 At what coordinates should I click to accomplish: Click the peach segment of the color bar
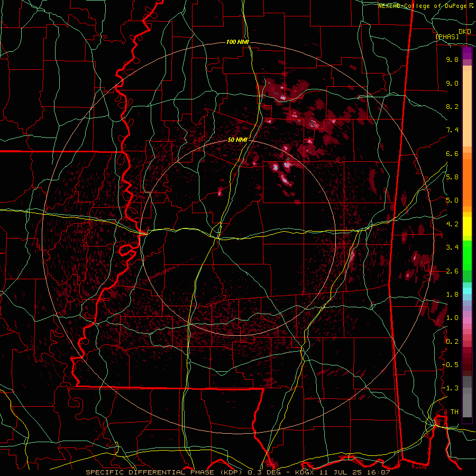click(x=467, y=106)
